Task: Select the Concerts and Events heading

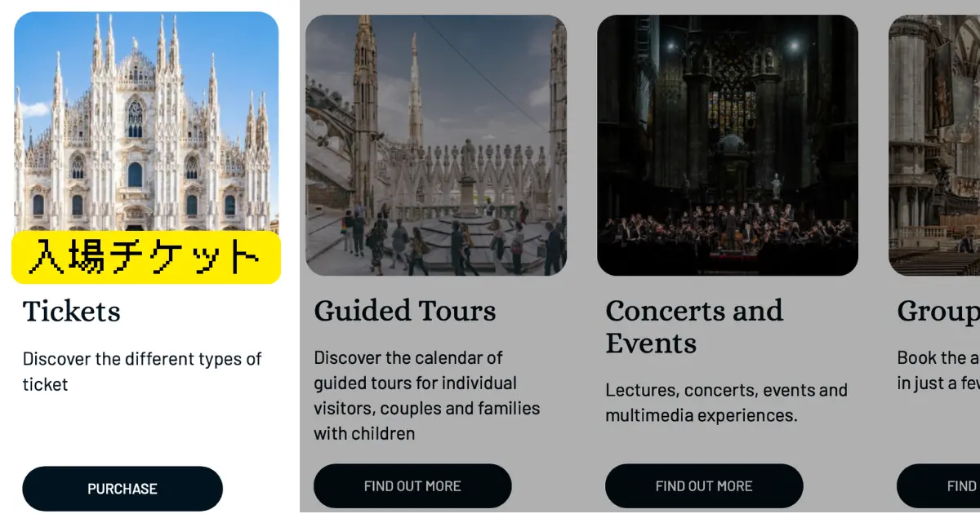Action: 694,326
